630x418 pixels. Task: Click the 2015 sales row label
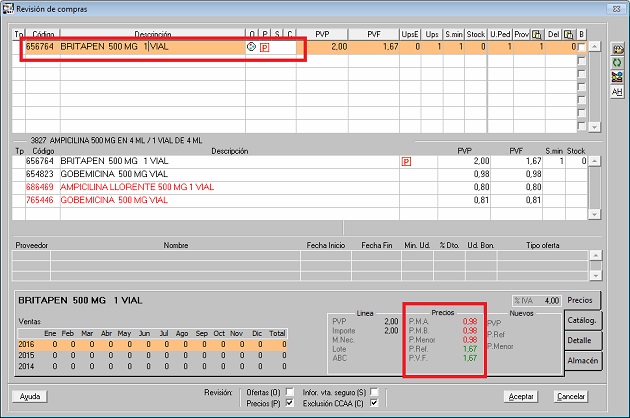[x=26, y=355]
